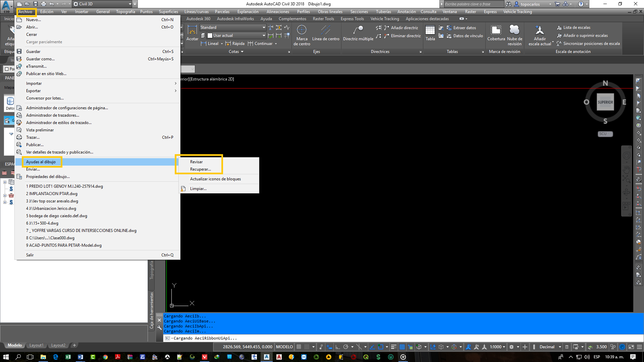
Task: Open File Explorer from the Windows taskbar
Action: point(43,357)
